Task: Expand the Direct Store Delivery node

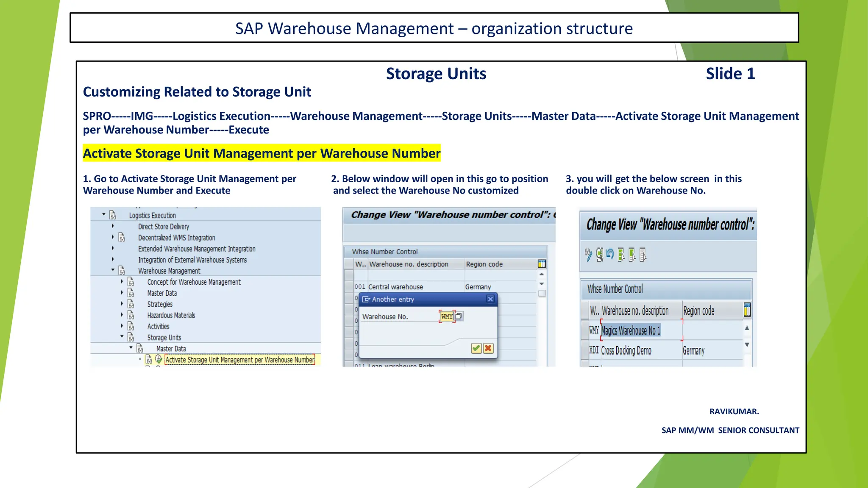Action: click(x=113, y=226)
